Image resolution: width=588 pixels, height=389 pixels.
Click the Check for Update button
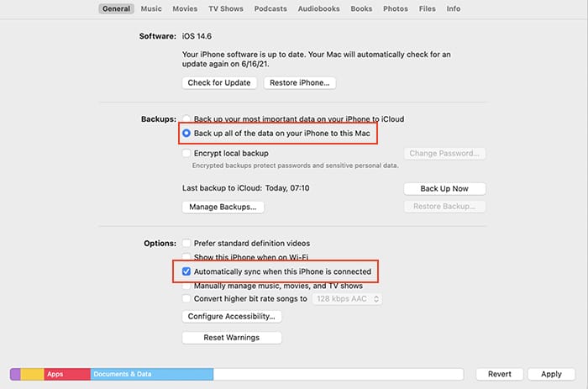click(x=220, y=83)
